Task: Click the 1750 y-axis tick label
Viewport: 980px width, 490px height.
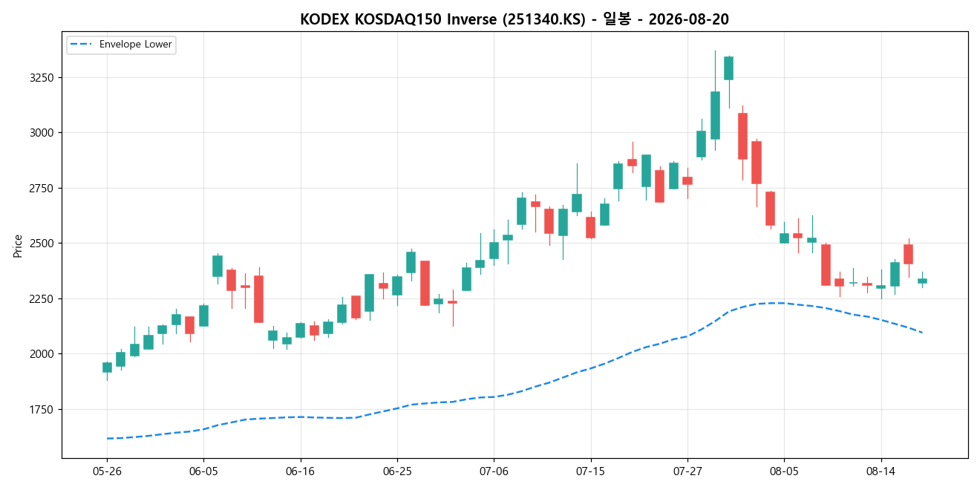Action: click(42, 409)
